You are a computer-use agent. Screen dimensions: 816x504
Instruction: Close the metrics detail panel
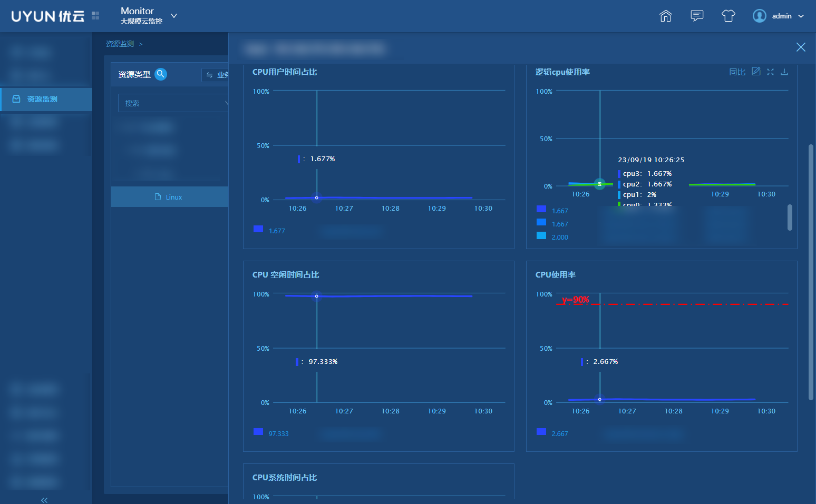click(x=801, y=47)
